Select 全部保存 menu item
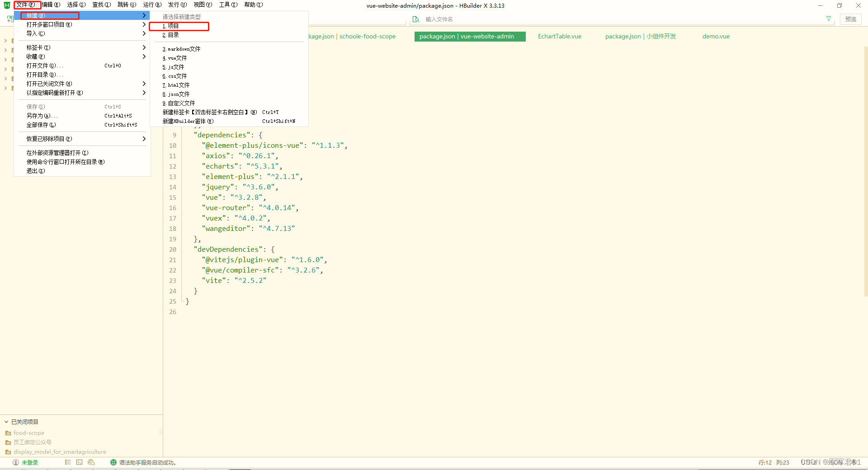Screen dimensions: 868x470 pos(82,125)
